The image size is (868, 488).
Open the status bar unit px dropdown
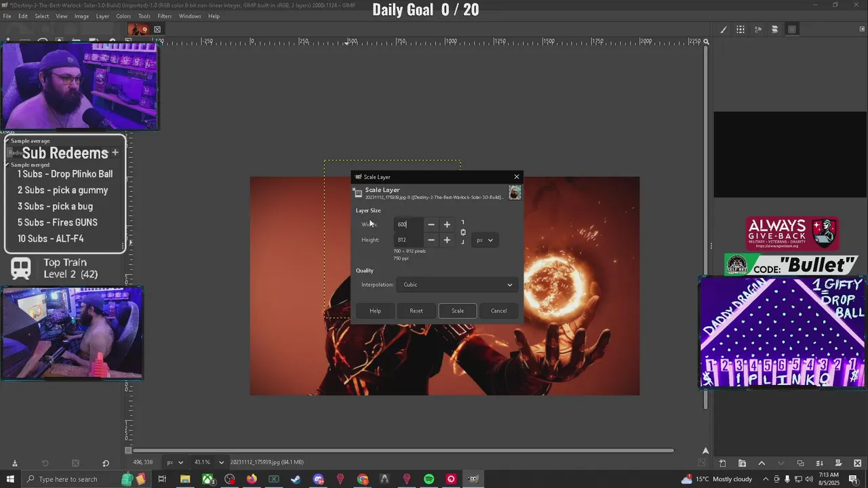175,462
